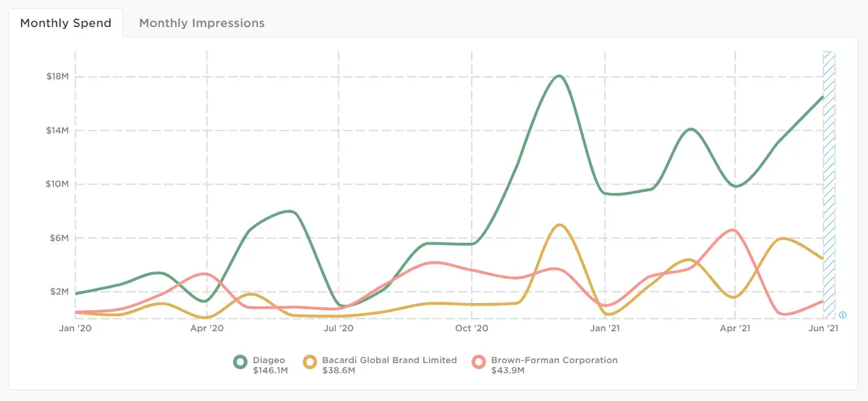Click the Diageo $146.1M total
Screen dimensions: 868x401
point(270,370)
